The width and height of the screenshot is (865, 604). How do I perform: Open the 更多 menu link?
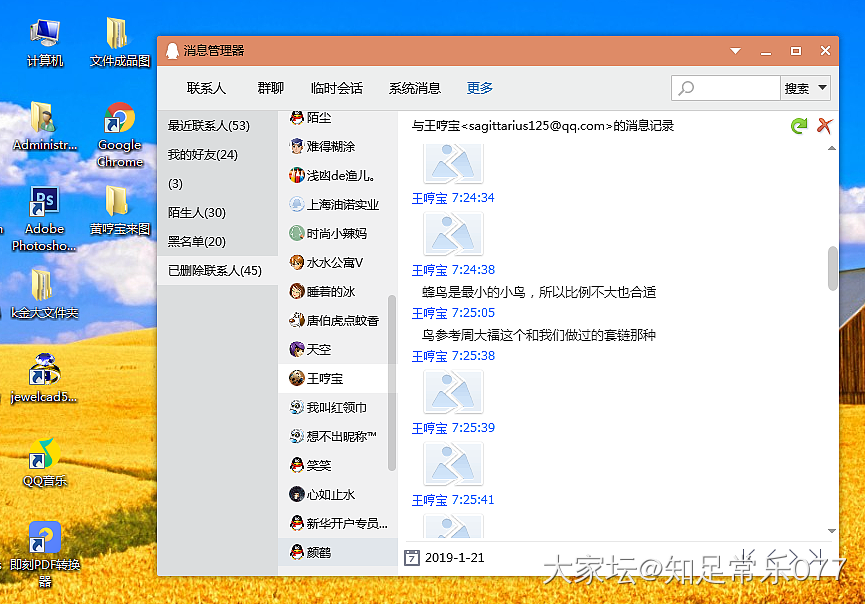click(x=480, y=88)
